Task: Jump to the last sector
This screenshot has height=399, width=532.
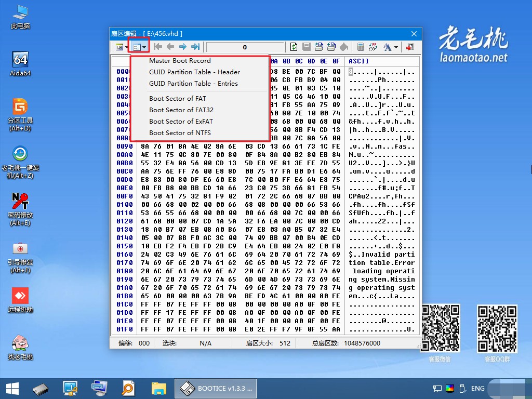Action: coord(195,47)
